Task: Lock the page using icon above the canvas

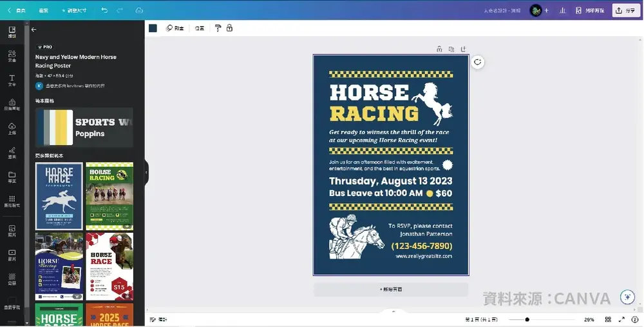Action: [439, 50]
